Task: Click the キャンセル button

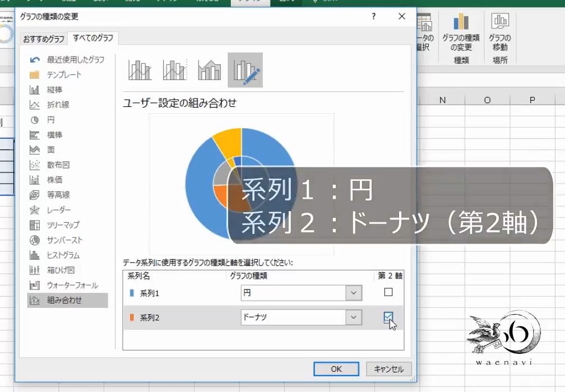Action: click(388, 368)
